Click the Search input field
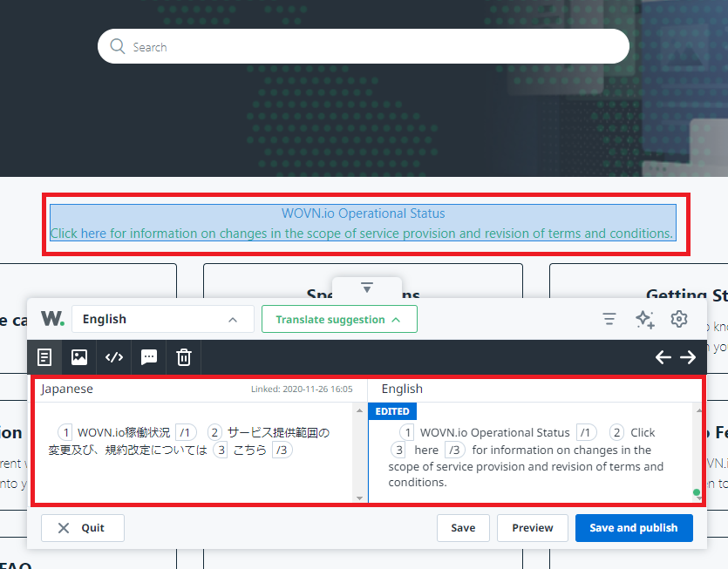 [364, 45]
